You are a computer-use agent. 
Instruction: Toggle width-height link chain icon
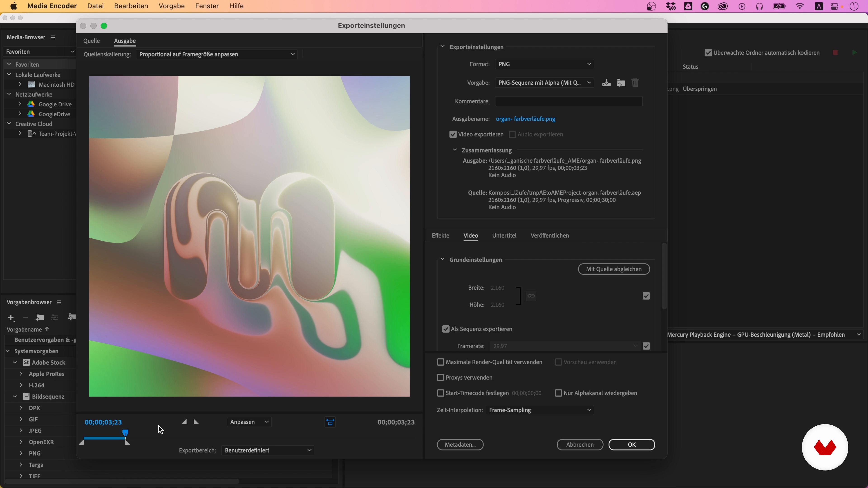[531, 296]
